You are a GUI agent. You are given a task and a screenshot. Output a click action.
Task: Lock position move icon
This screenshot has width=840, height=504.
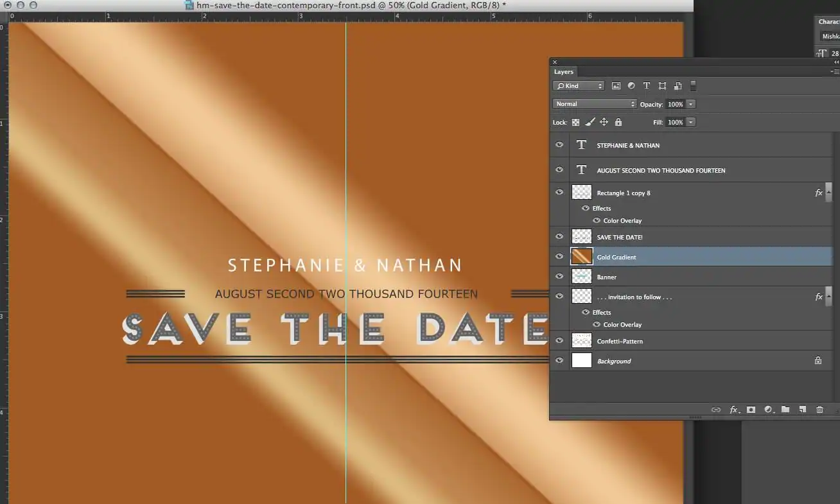click(604, 122)
